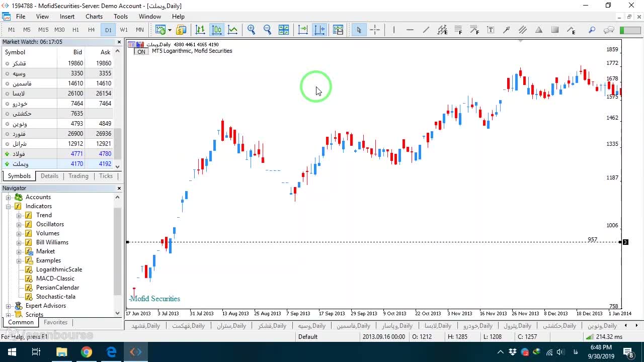Select the LogarithmicScale indicator
The height and width of the screenshot is (362, 644).
click(x=59, y=269)
